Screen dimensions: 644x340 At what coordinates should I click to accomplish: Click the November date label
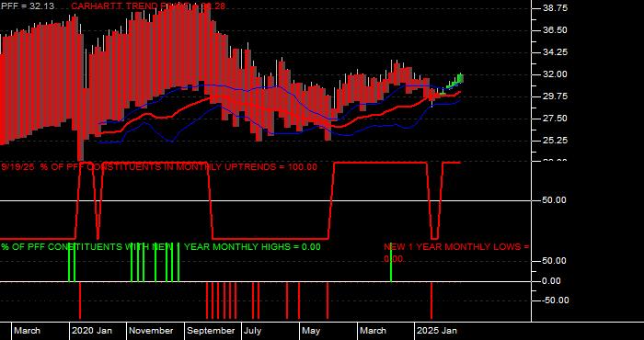click(152, 331)
